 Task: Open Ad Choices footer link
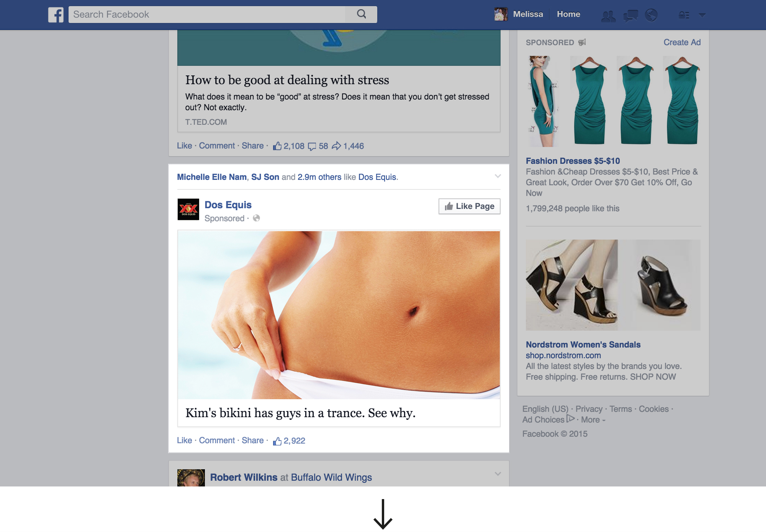coord(543,420)
